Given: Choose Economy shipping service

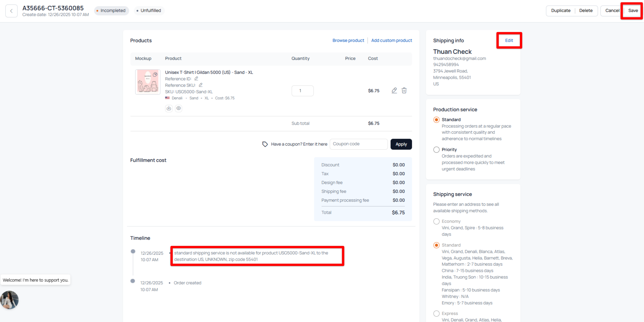Looking at the screenshot, I should (x=437, y=221).
